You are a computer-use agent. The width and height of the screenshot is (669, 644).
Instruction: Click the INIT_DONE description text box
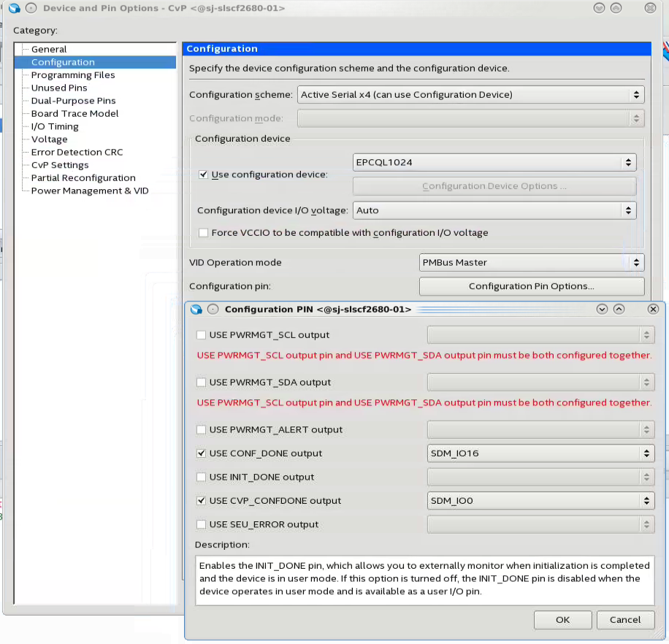[x=425, y=580]
